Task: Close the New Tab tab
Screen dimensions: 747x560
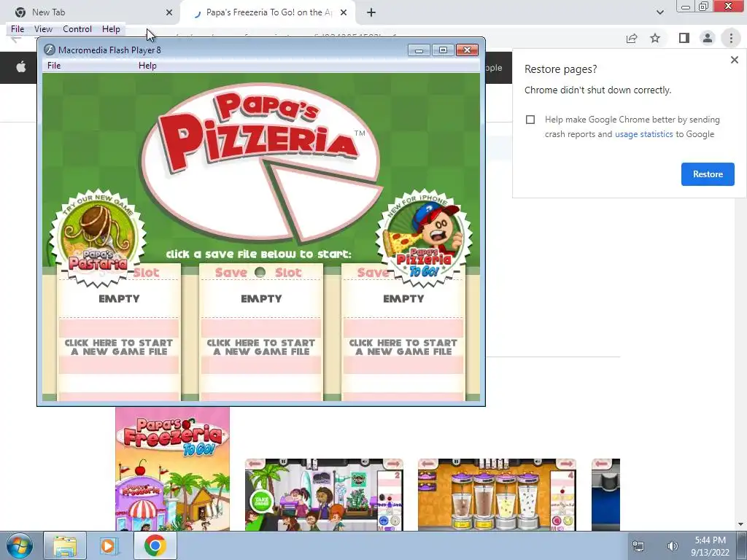Action: [x=169, y=12]
